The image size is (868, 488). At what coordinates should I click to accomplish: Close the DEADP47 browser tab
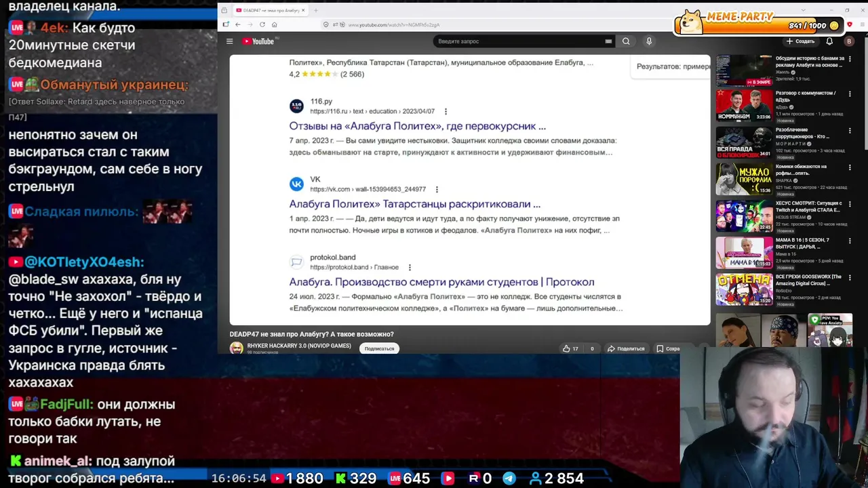point(304,10)
